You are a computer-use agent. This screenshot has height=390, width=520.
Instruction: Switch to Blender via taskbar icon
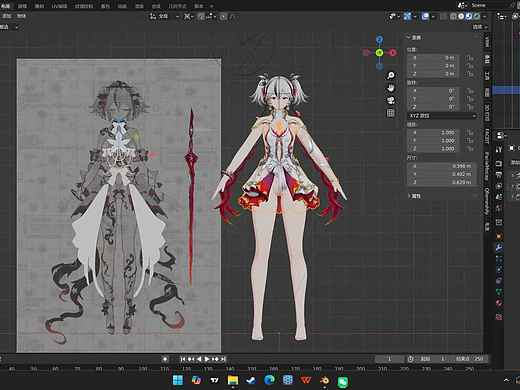click(324, 380)
